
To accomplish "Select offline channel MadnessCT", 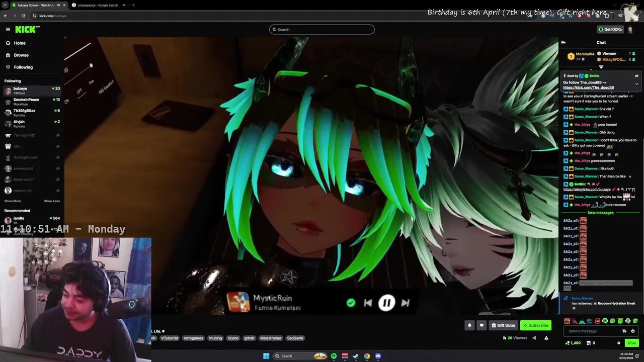I will click(x=32, y=179).
